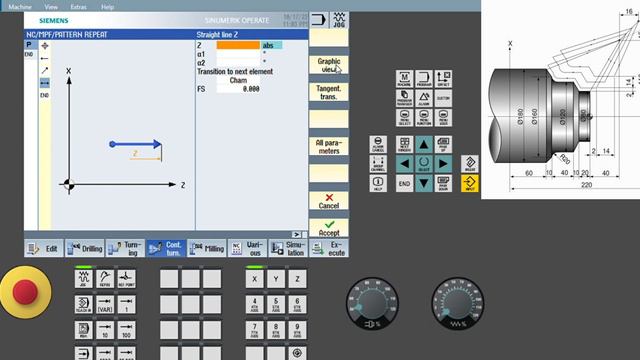Click the END key
Viewport: 640px width, 360px height.
(404, 183)
